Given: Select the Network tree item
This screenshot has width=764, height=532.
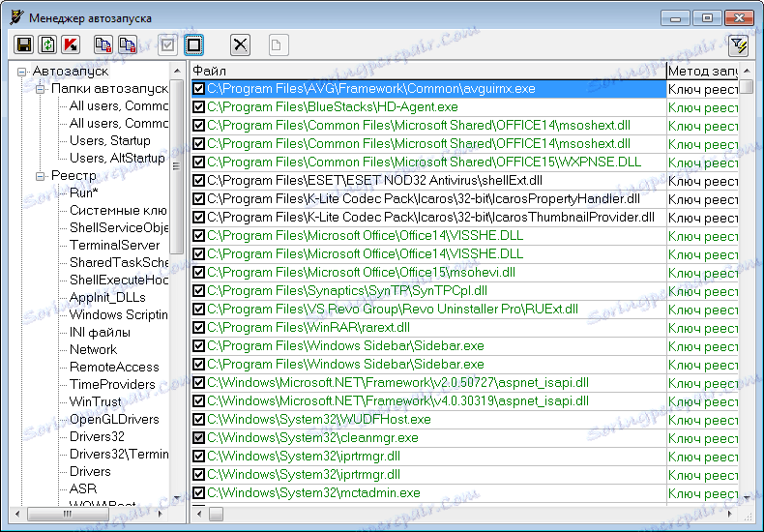Looking at the screenshot, I should tap(93, 350).
